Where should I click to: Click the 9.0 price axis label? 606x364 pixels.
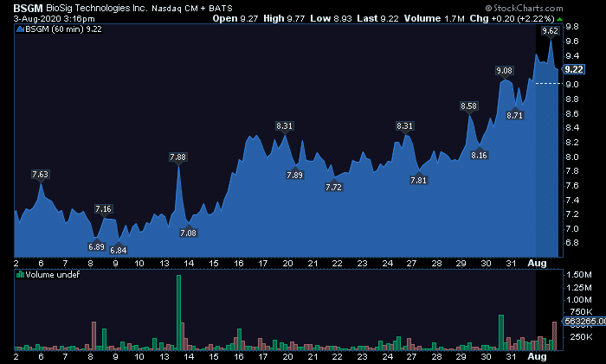(x=572, y=85)
